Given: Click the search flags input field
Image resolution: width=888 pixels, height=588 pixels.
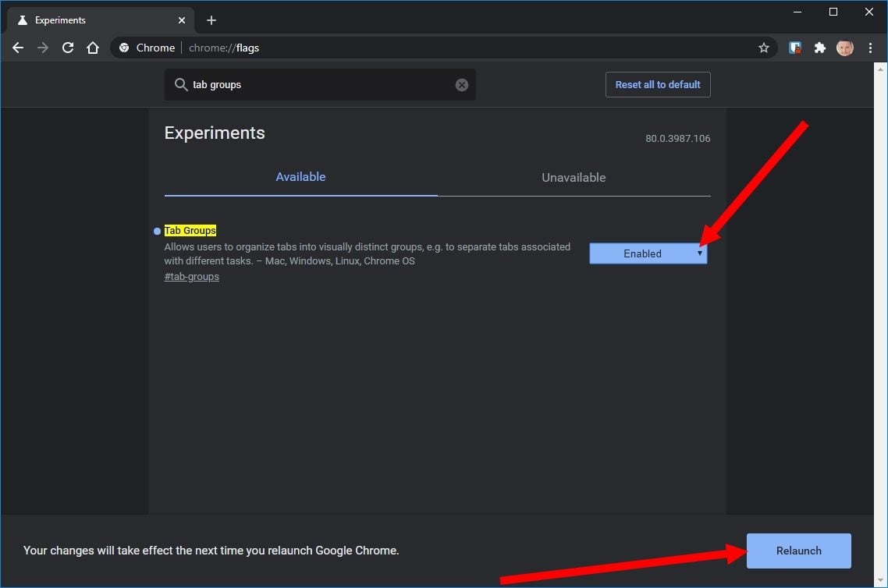Looking at the screenshot, I should pos(320,85).
